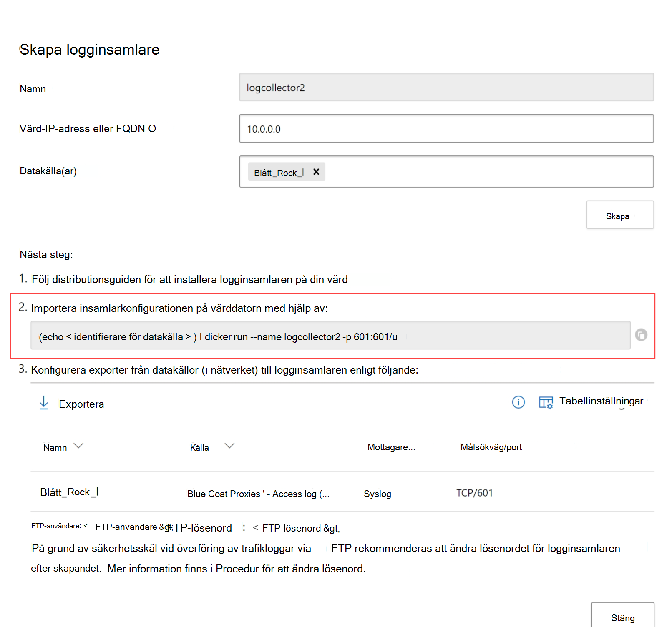Image resolution: width=672 pixels, height=627 pixels.
Task: Remove the Blått_Rock_I data source tag
Action: click(x=316, y=172)
